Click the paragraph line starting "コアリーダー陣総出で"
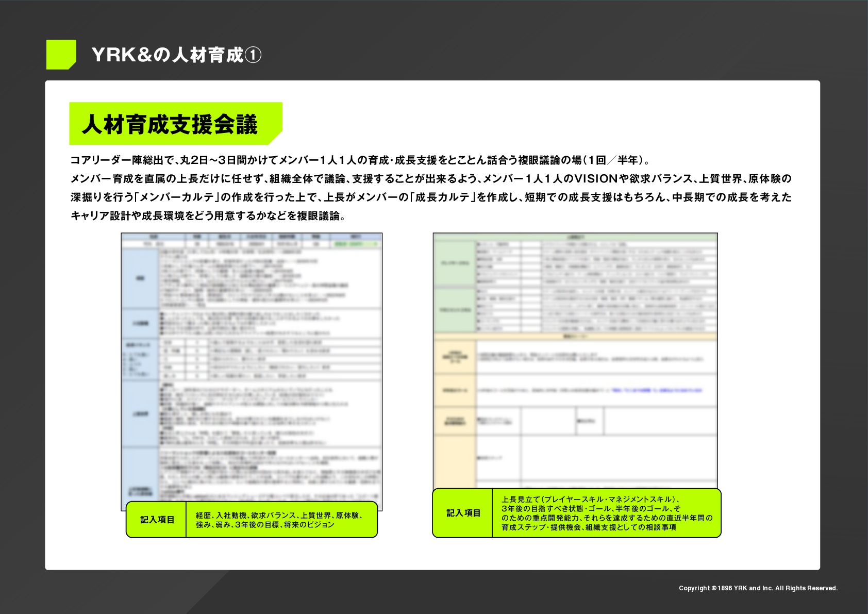This screenshot has height=614, width=868. (x=360, y=160)
